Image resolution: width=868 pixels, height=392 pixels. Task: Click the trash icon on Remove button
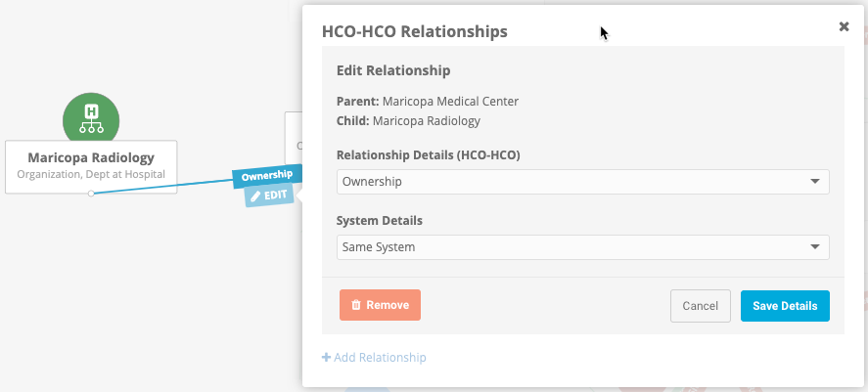pos(356,305)
